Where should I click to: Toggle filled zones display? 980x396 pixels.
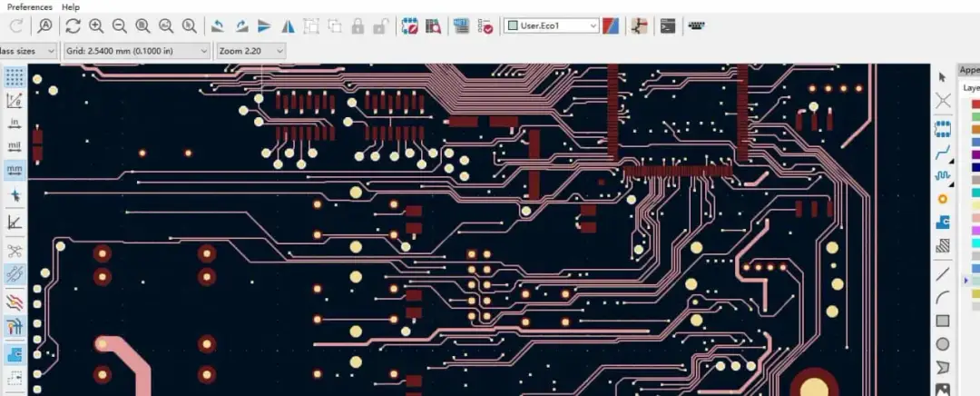15,355
